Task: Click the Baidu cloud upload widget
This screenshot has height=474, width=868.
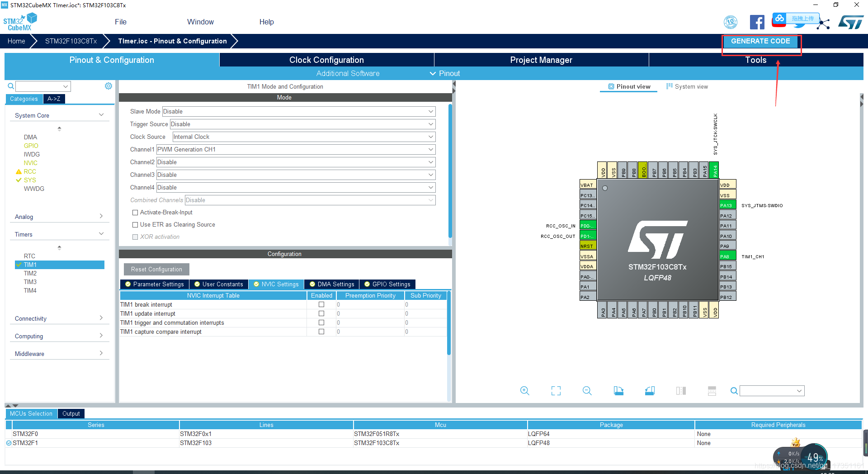Action: pyautogui.click(x=796, y=19)
